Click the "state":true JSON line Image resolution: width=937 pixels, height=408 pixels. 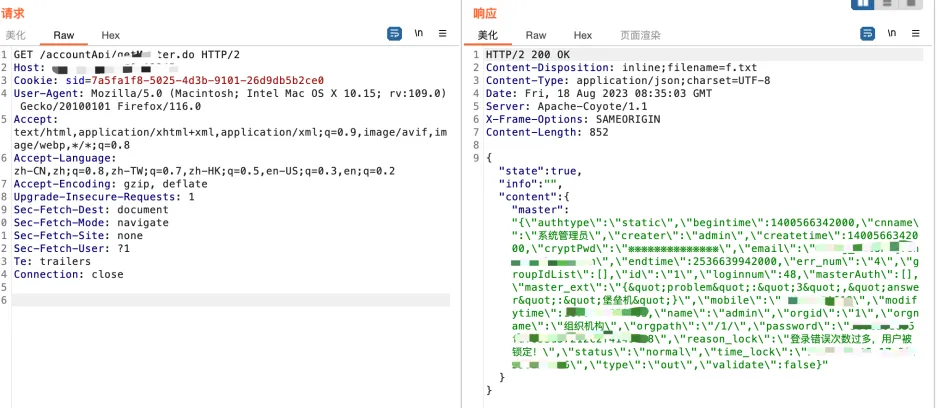540,171
